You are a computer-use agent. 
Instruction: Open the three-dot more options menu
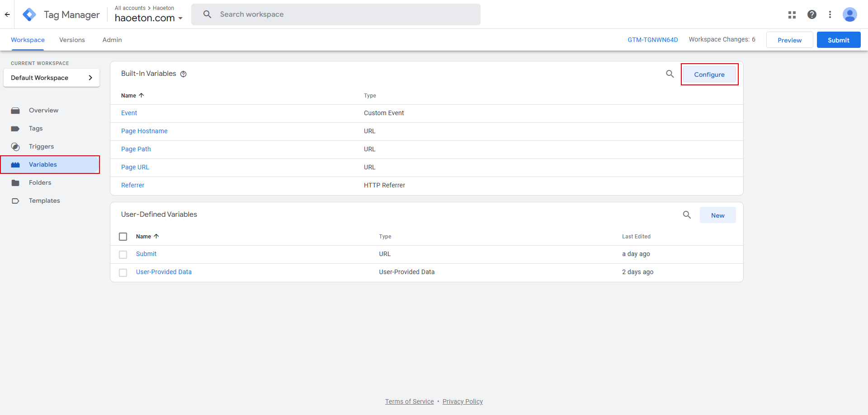coord(830,14)
